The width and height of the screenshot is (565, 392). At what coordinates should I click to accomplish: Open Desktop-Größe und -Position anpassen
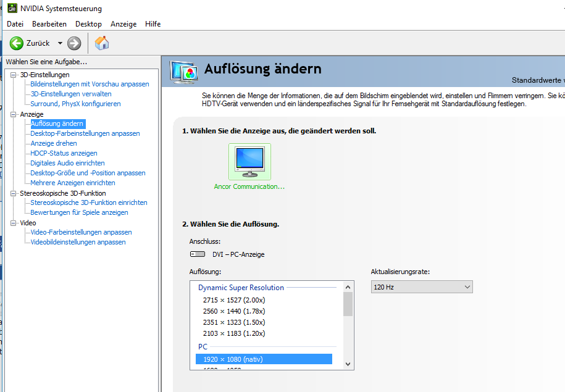pyautogui.click(x=88, y=173)
